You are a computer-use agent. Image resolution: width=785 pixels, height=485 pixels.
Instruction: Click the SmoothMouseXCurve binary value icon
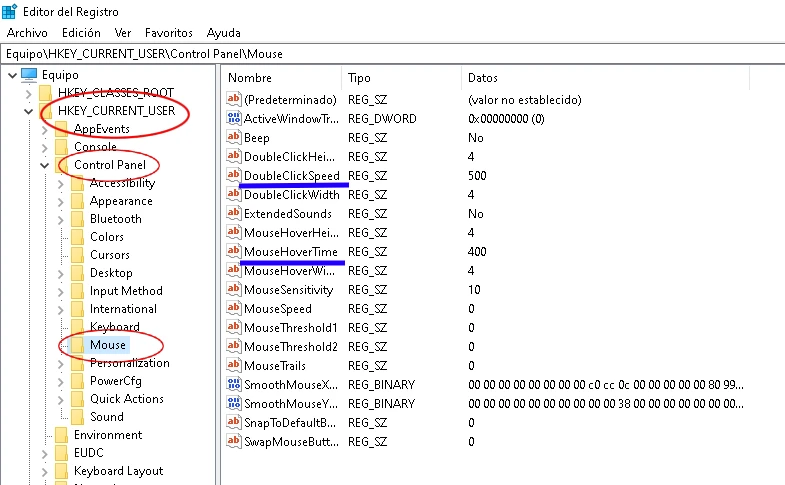[x=235, y=385]
